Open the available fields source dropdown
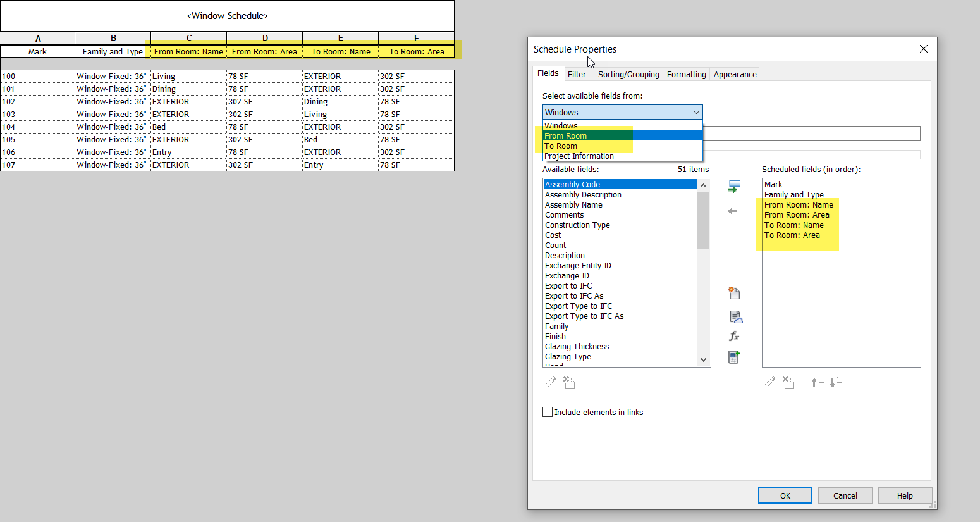980x522 pixels. [x=696, y=112]
